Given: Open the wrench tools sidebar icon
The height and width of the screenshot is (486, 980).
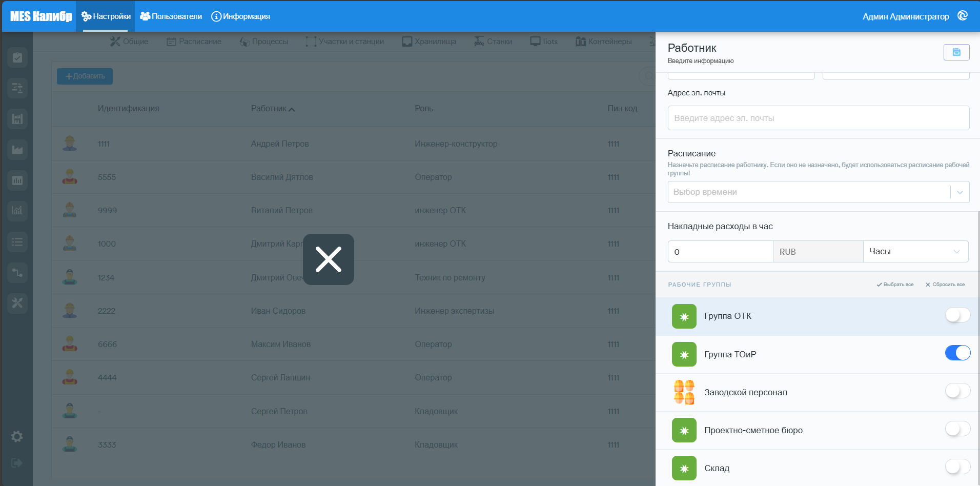Looking at the screenshot, I should pyautogui.click(x=17, y=303).
